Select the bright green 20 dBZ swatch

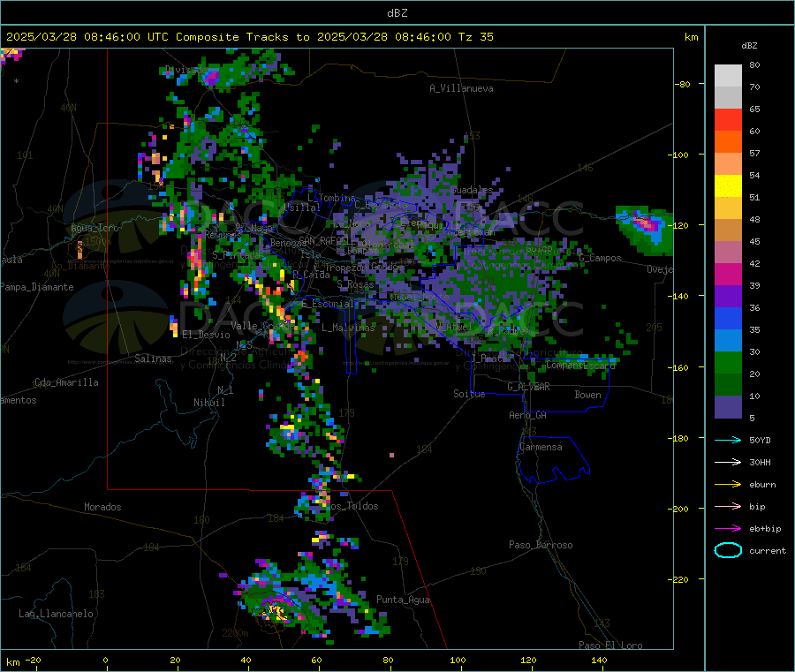(x=728, y=362)
